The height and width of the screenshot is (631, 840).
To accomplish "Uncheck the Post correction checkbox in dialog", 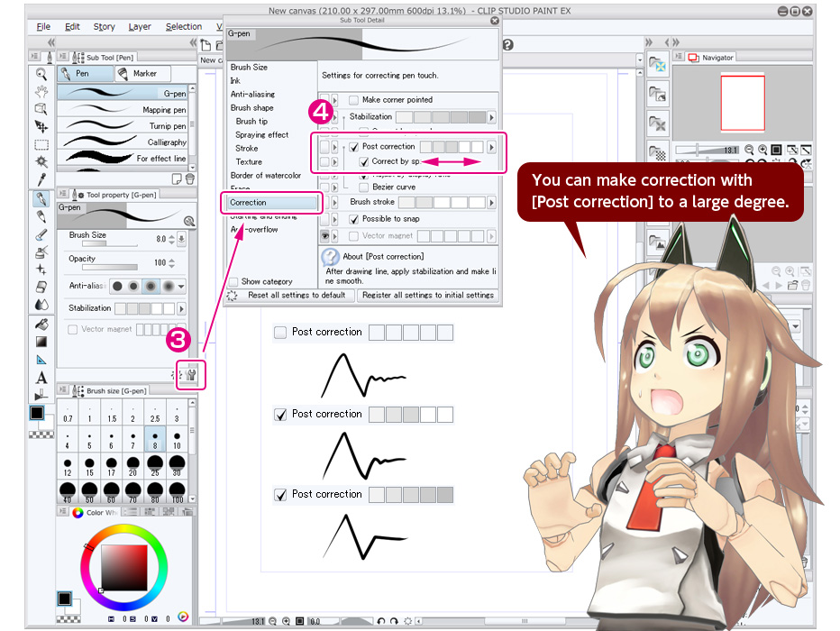I will point(354,146).
